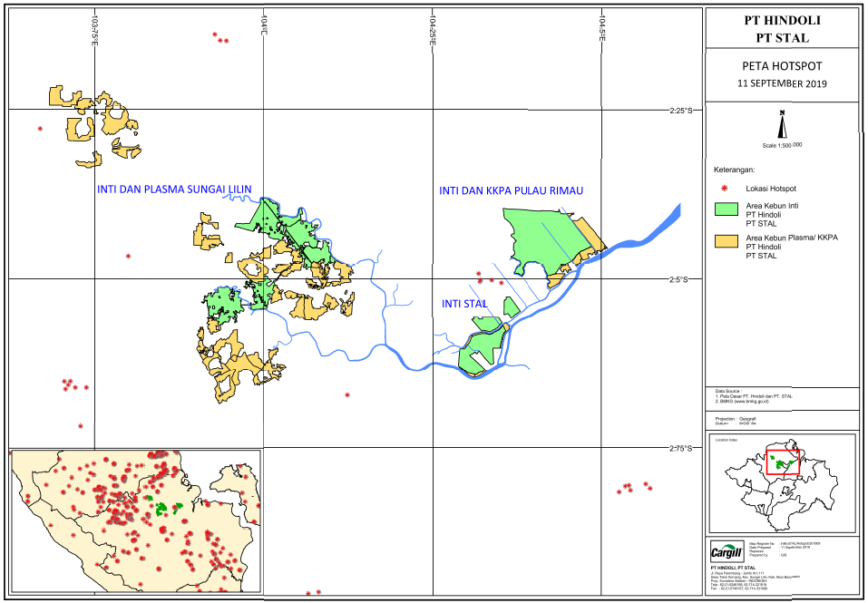Screen dimensions: 868x603
Task: Click the Sumatra hotspot overview inset map
Action: click(x=136, y=520)
